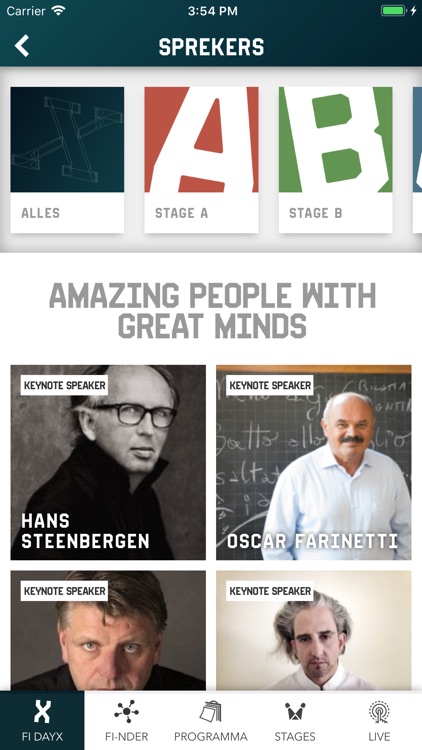422x750 pixels.
Task: Click the ALLES filter label
Action: point(41,213)
